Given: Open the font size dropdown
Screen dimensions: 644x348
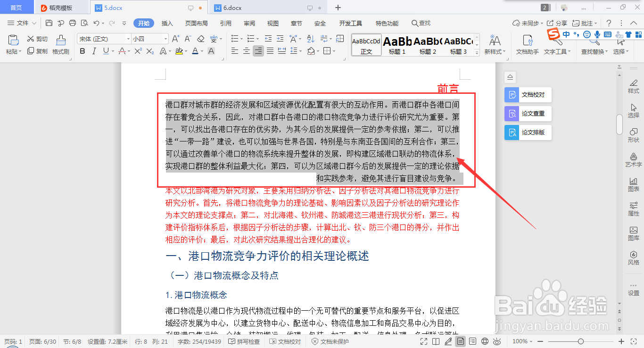Looking at the screenshot, I should point(166,39).
